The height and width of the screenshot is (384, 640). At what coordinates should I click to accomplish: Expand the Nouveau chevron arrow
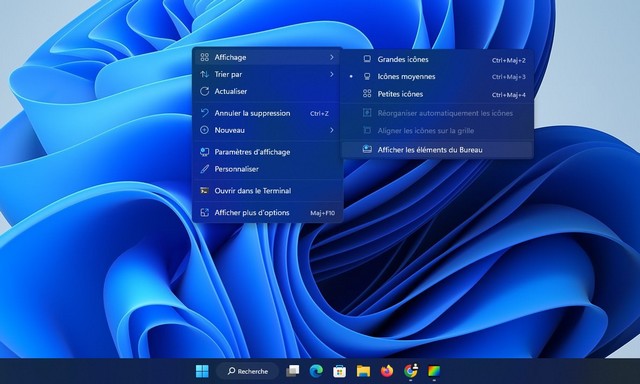pyautogui.click(x=331, y=130)
